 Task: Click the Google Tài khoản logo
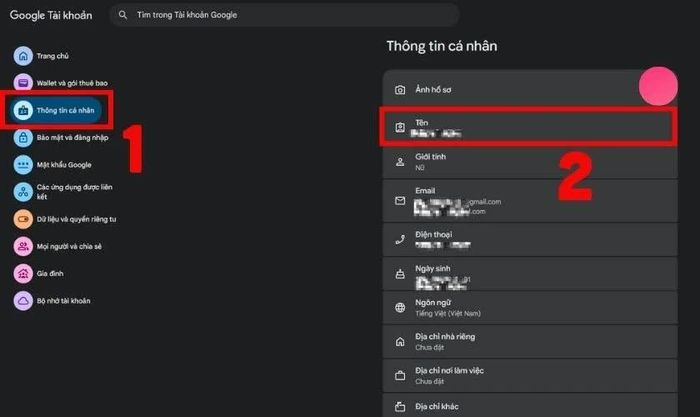tap(51, 15)
